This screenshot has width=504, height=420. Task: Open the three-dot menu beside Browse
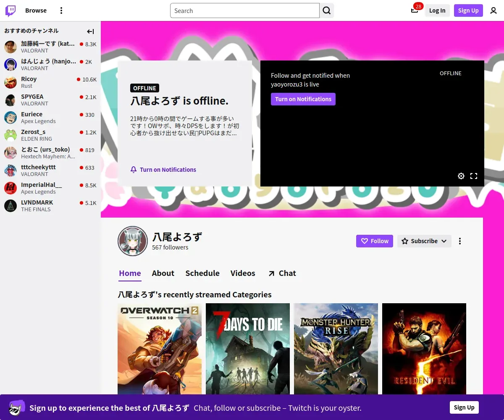(61, 10)
